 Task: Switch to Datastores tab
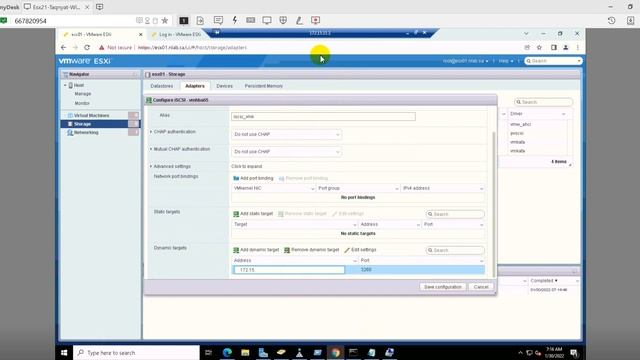click(x=162, y=86)
